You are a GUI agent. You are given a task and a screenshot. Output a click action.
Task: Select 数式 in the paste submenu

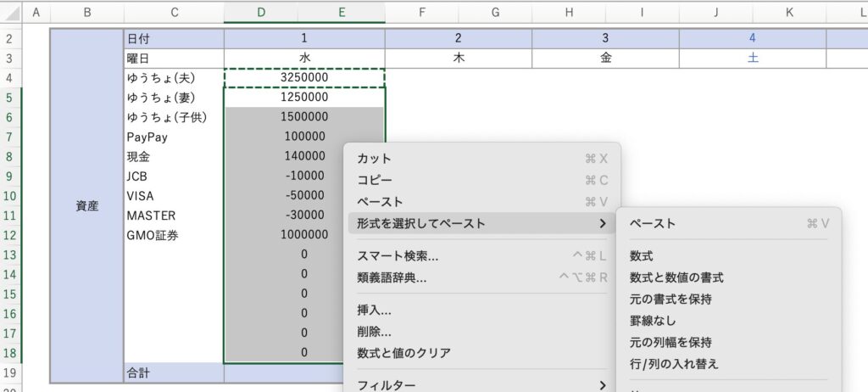642,255
